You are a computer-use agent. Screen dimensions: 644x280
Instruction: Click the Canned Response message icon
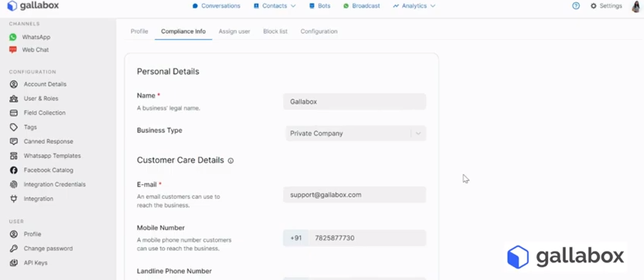point(14,141)
